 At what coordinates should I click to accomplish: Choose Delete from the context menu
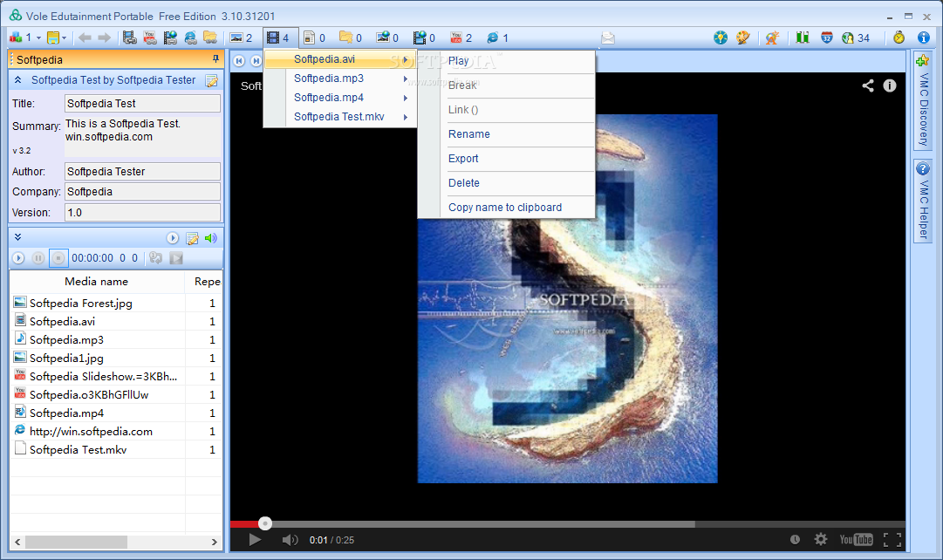(506, 183)
